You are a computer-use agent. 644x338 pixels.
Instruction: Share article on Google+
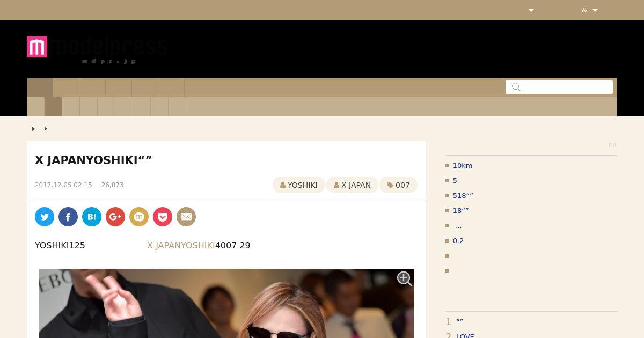pyautogui.click(x=115, y=217)
